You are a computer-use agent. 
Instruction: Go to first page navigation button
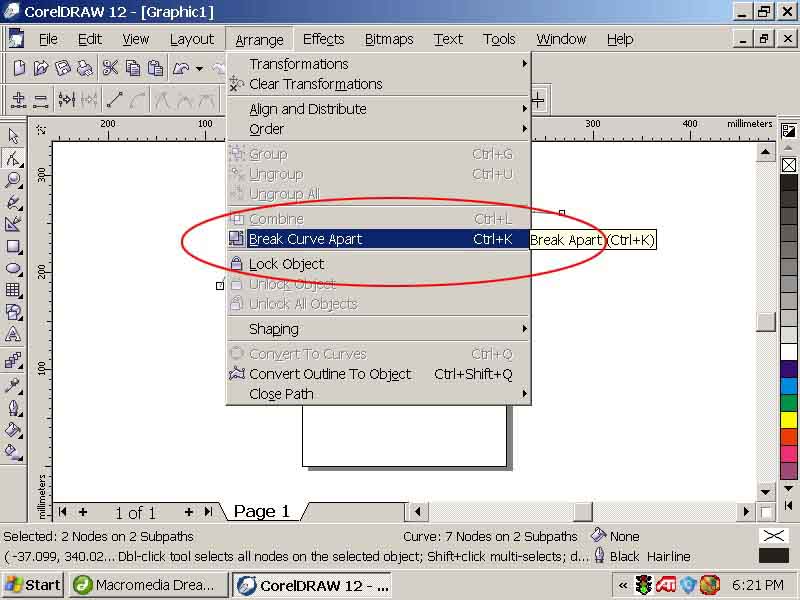(63, 511)
